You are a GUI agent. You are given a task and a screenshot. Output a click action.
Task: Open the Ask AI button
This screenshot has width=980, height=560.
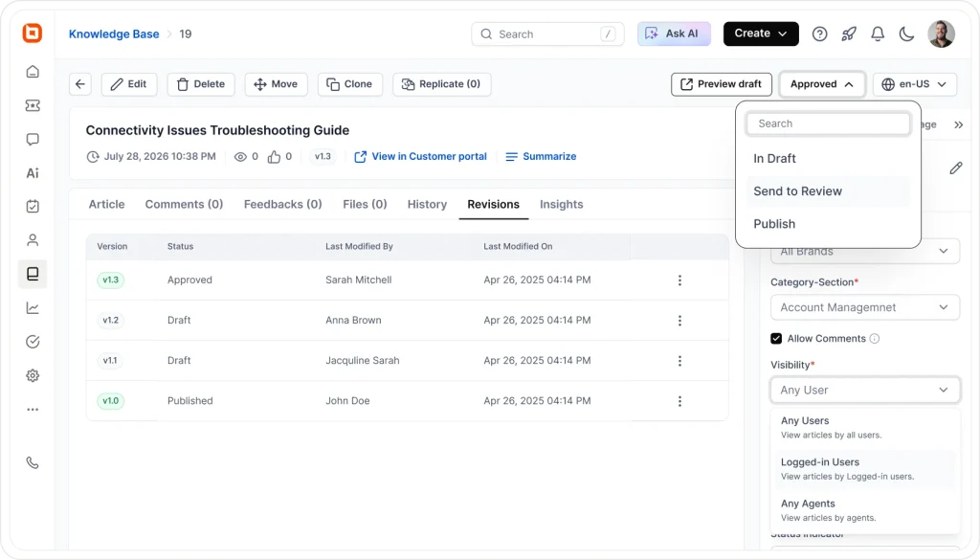pyautogui.click(x=674, y=34)
